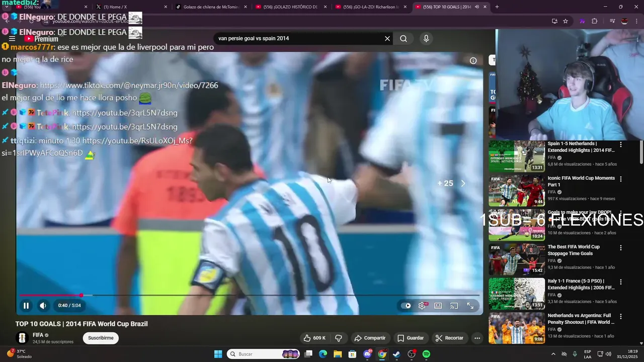Viewport: 644px width, 362px height.
Task: Switch to 'GOLAZO HISTÓRICO' tab
Action: point(292,7)
